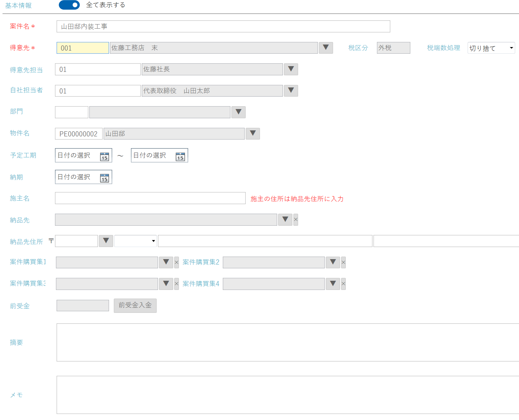This screenshot has height=420, width=519.
Task: Toggle the 全て表示する switch
Action: (69, 5)
